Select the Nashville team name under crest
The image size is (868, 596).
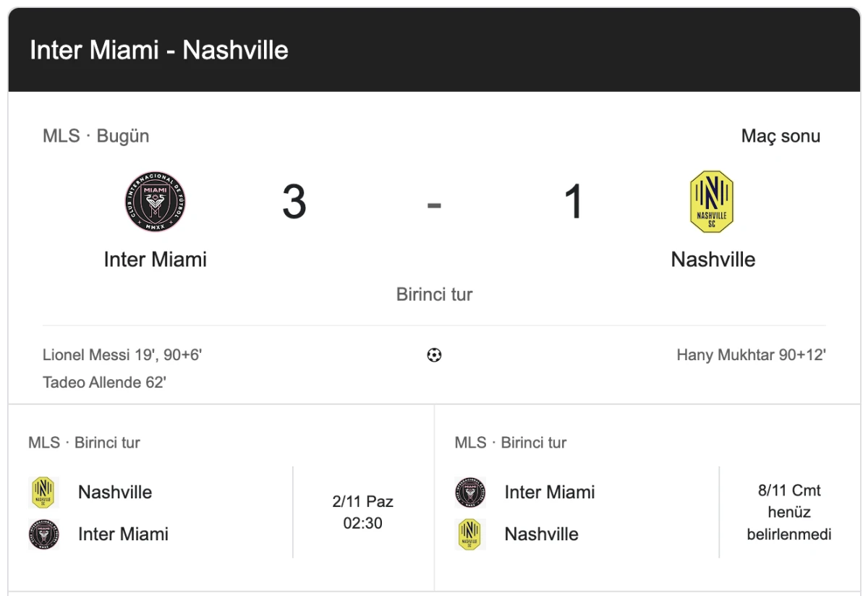click(x=713, y=260)
